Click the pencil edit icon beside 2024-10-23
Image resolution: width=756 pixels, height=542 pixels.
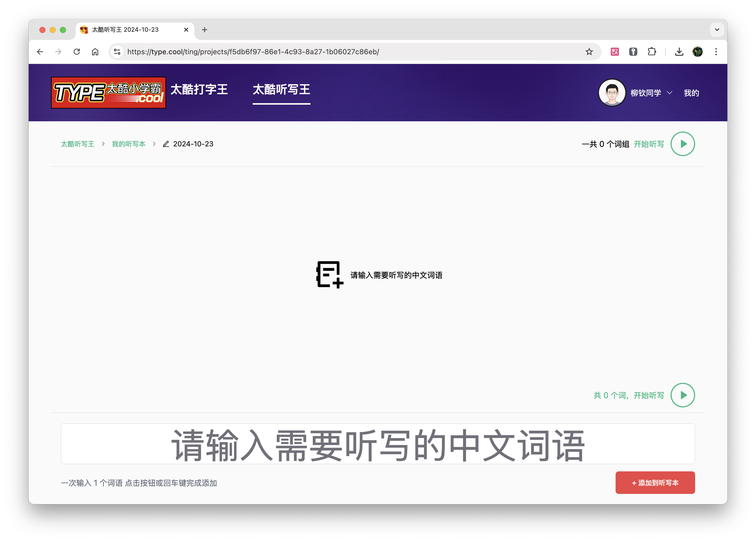166,144
